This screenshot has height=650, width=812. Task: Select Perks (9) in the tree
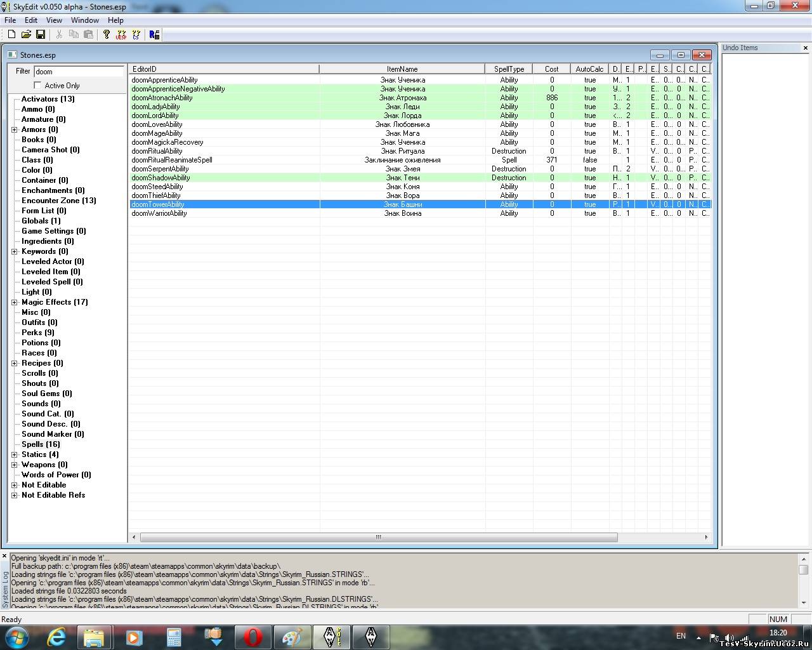pyautogui.click(x=38, y=333)
